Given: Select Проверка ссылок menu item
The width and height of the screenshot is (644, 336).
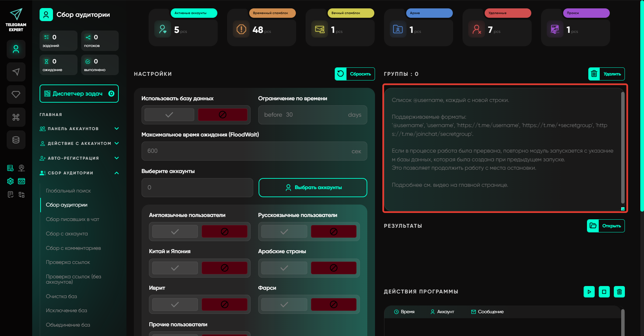Looking at the screenshot, I should coord(68,262).
